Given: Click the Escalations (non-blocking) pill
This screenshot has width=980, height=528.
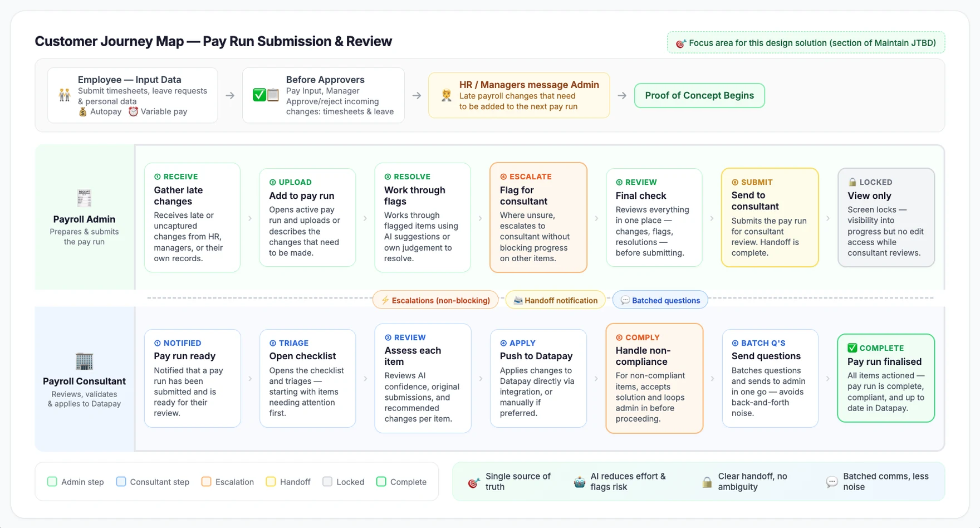Looking at the screenshot, I should point(435,300).
